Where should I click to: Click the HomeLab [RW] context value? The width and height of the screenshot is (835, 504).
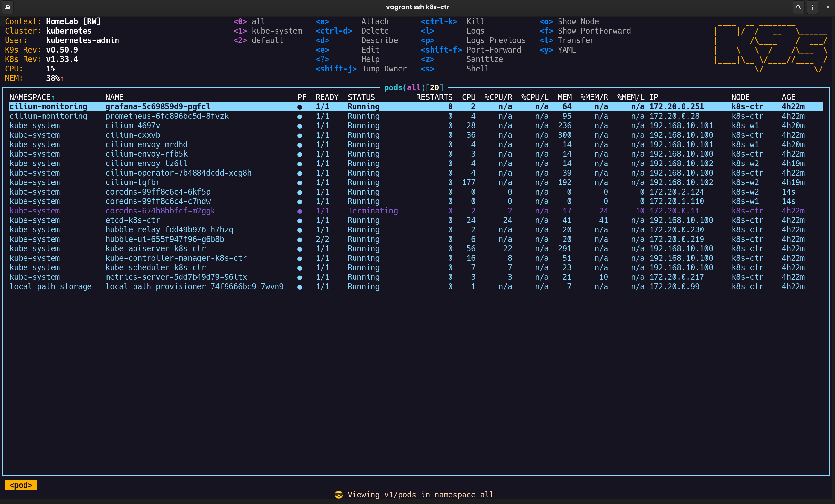[x=73, y=21]
